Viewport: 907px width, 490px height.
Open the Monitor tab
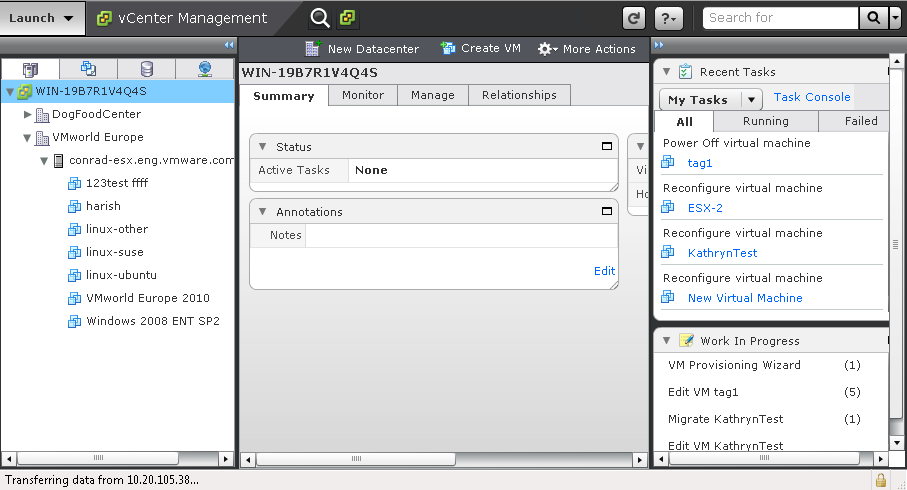[x=363, y=95]
